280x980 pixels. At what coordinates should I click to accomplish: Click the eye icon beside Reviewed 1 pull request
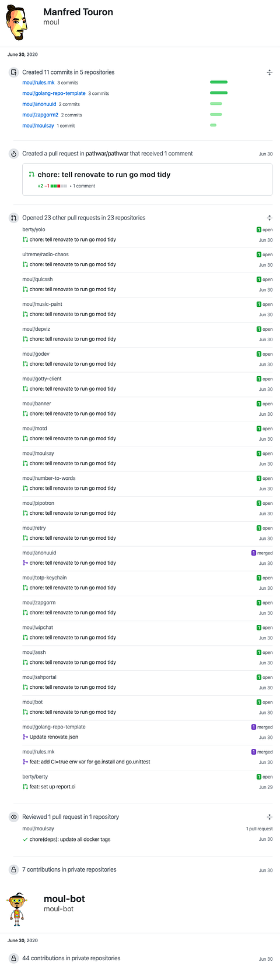click(x=13, y=817)
